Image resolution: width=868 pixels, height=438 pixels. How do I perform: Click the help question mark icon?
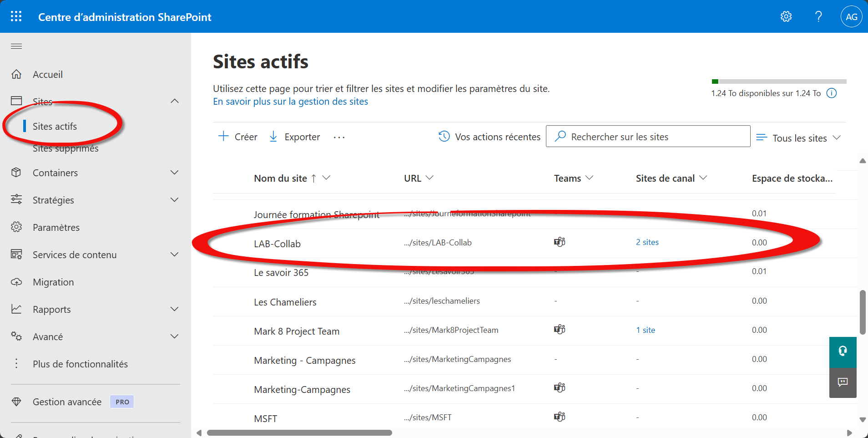click(x=818, y=17)
